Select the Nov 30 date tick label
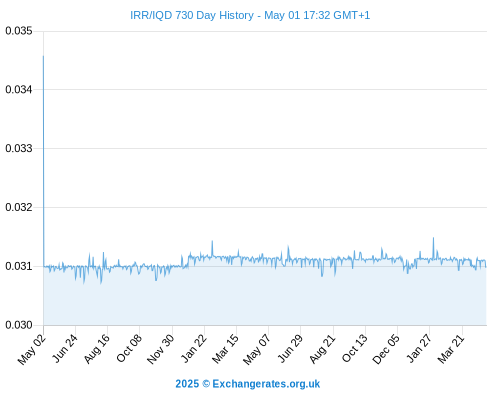 pyautogui.click(x=160, y=349)
